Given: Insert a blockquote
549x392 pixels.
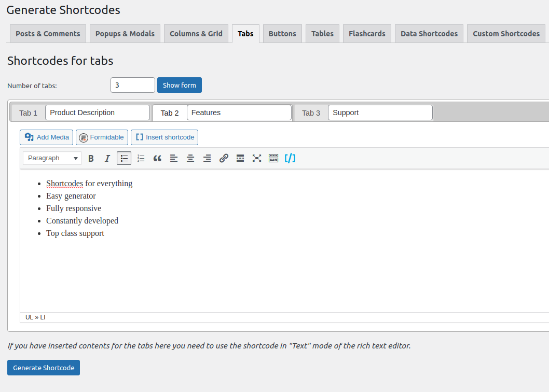Looking at the screenshot, I should 157,158.
